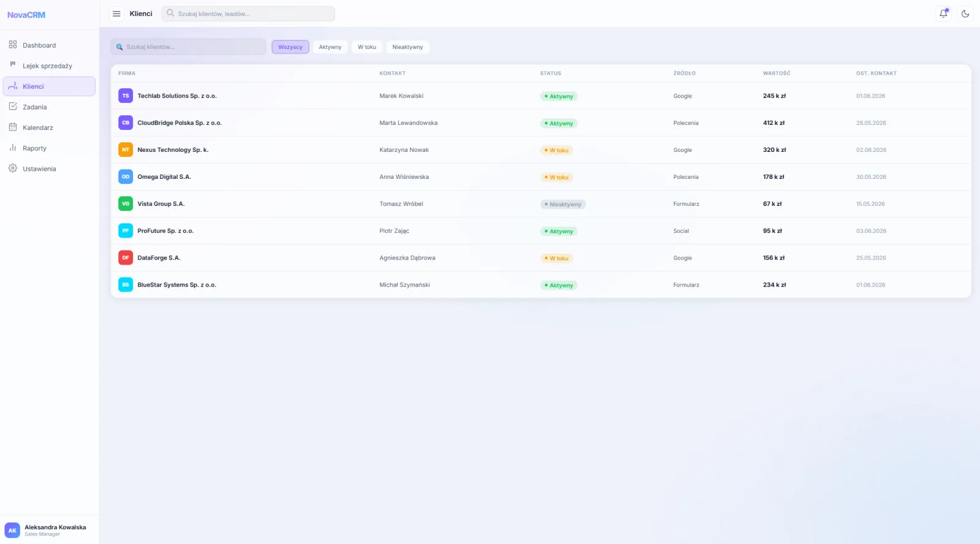Click contact name Agnieszka Dąbrowa

(x=407, y=258)
